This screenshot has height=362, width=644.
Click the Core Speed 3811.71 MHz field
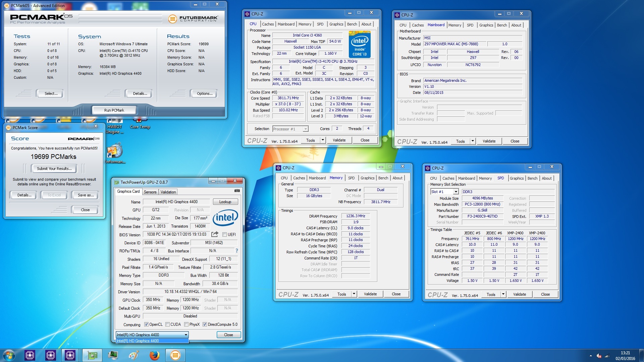click(288, 98)
